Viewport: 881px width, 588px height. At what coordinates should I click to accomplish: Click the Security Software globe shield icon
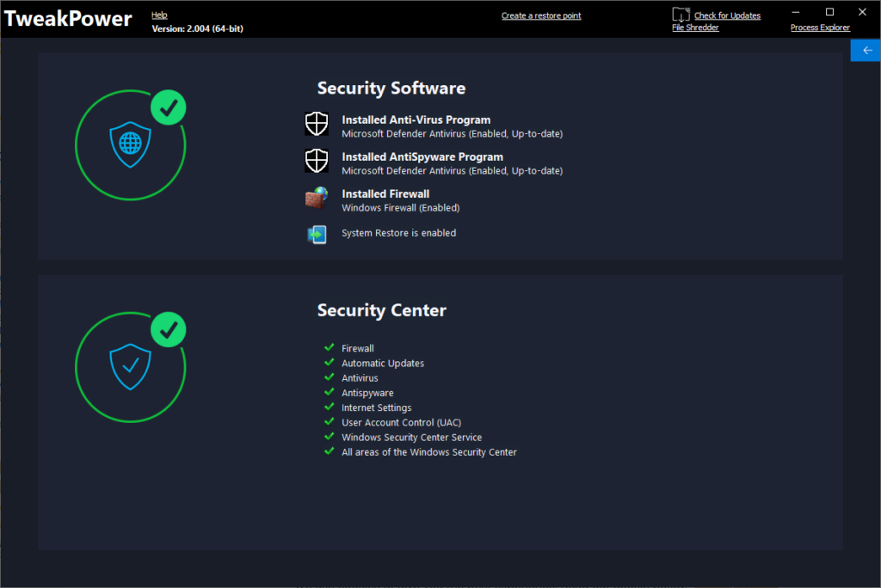pyautogui.click(x=131, y=145)
